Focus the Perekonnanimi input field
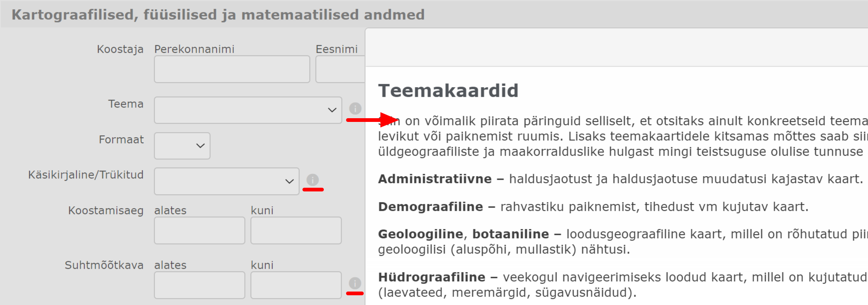The image size is (868, 305). click(232, 70)
